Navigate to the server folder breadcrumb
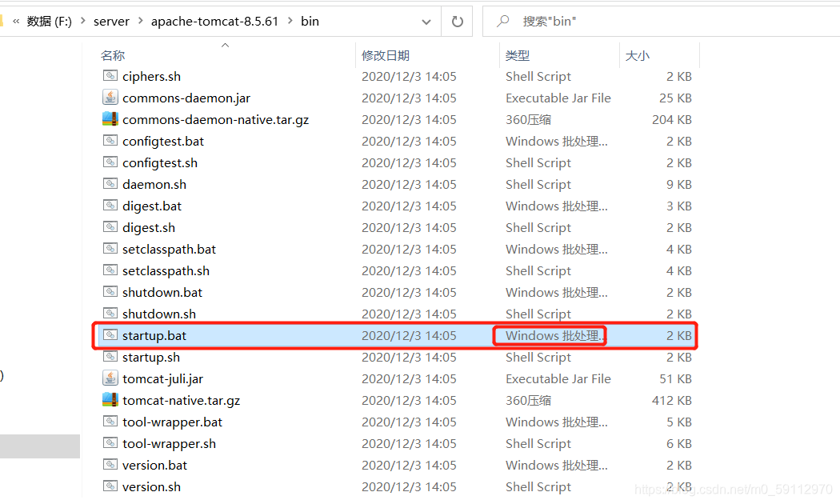The image size is (840, 504). (111, 22)
